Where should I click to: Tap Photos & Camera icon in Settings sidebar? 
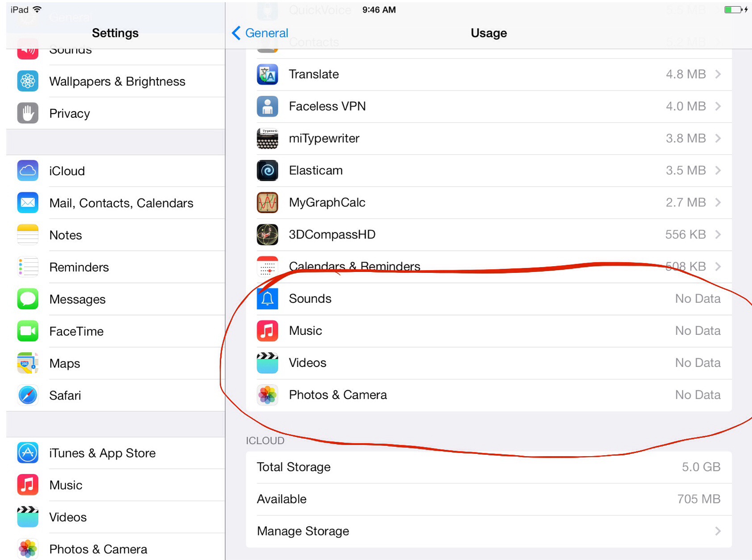point(28,549)
